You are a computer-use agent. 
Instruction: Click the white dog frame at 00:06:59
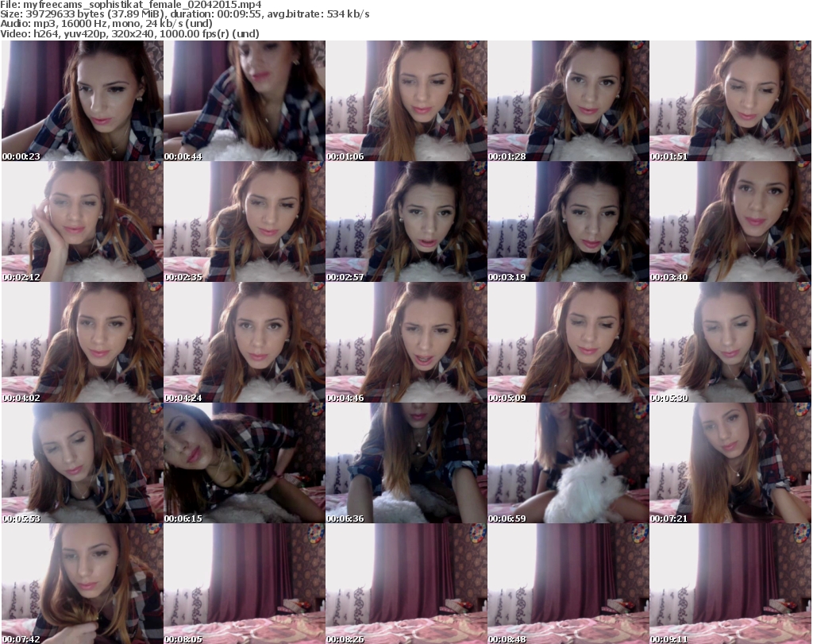[x=568, y=463]
